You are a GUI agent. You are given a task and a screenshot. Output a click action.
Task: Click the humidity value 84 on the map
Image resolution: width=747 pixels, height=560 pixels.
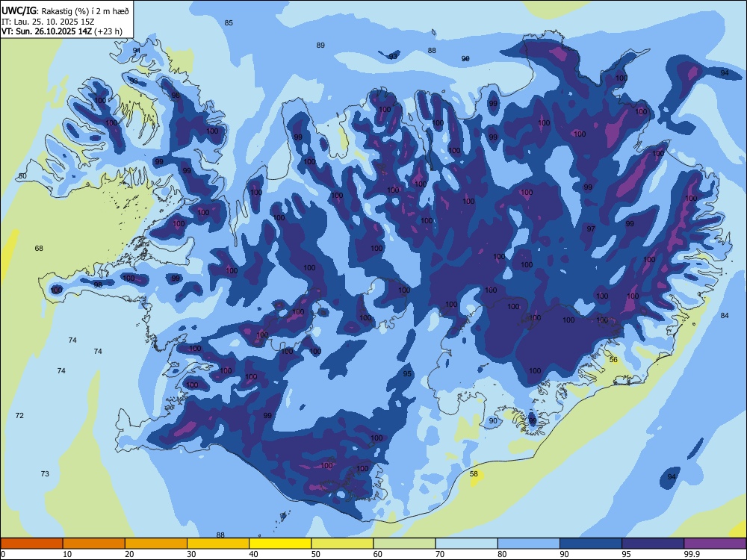click(x=725, y=315)
